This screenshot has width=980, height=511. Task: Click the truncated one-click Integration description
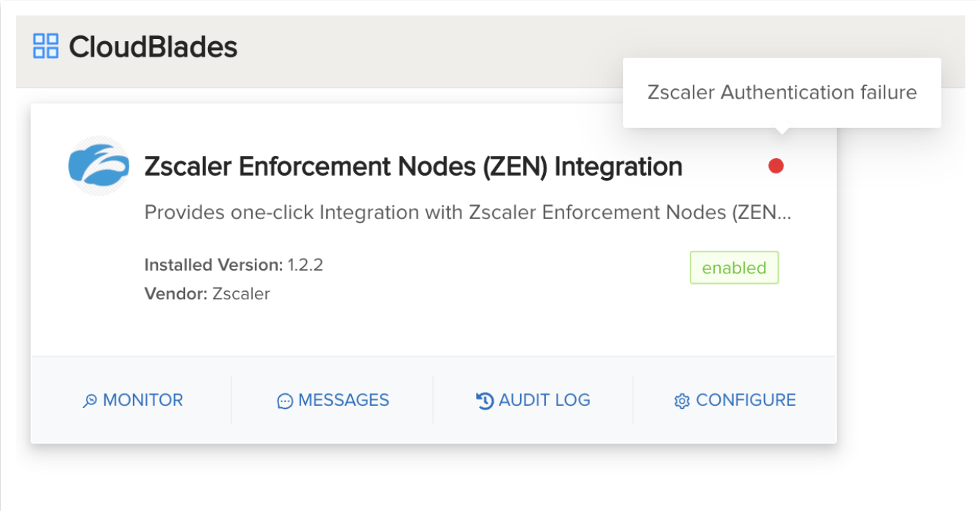tap(467, 213)
